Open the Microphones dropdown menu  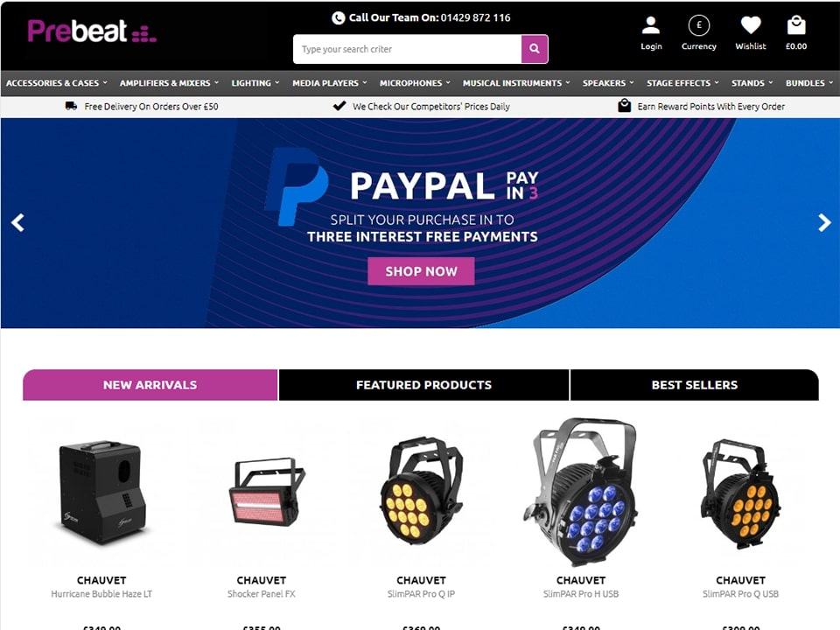click(x=415, y=83)
